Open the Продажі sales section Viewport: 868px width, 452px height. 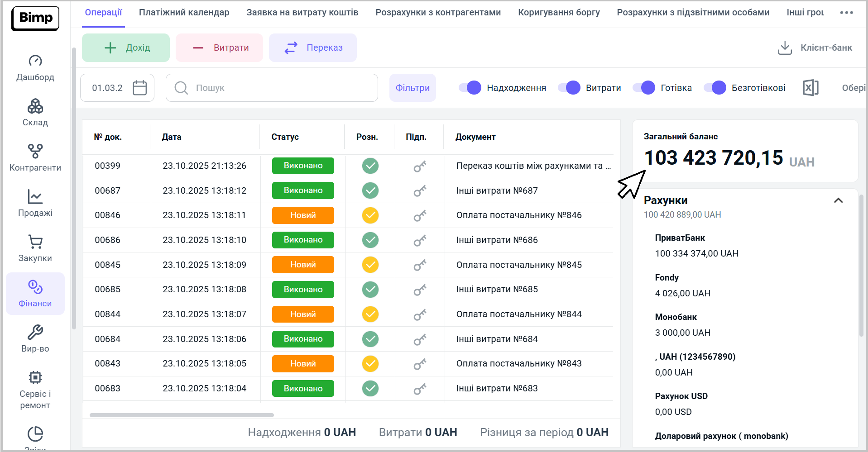point(35,203)
